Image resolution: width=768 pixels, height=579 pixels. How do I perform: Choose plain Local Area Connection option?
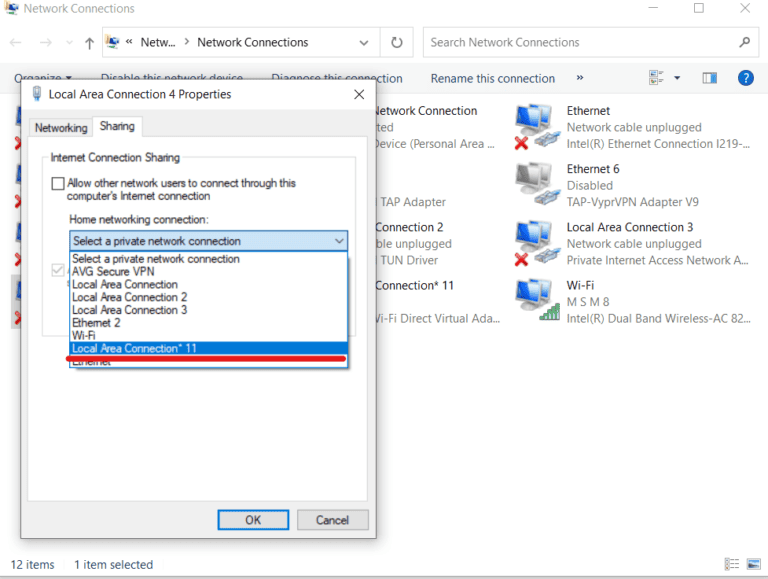coord(209,285)
